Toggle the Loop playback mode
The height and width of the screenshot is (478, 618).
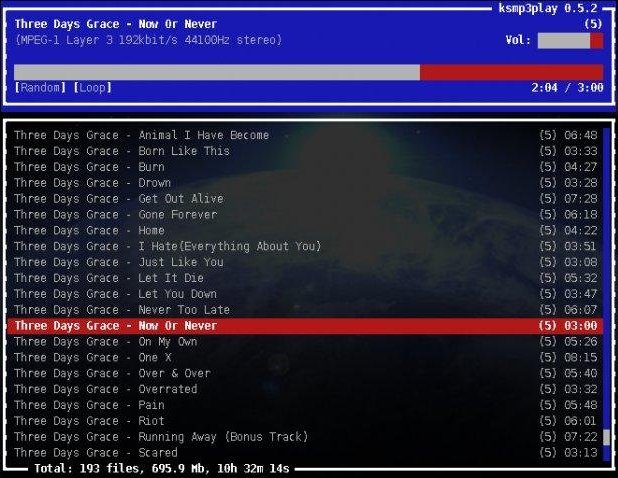tap(93, 87)
